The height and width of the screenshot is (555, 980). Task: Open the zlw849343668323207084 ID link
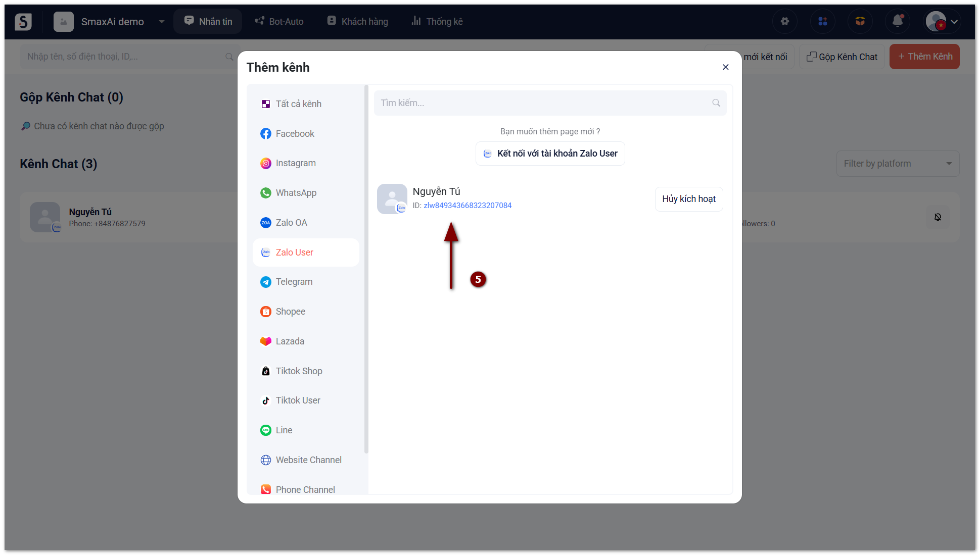[467, 206]
